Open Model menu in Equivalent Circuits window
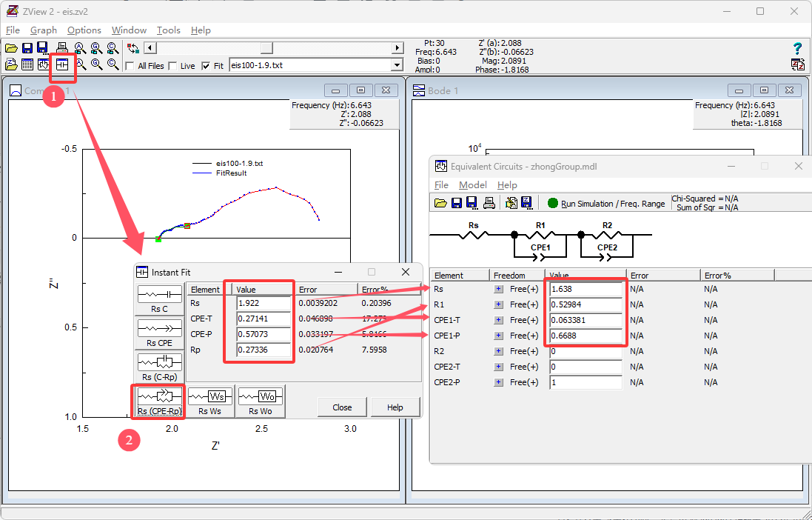 pos(472,184)
